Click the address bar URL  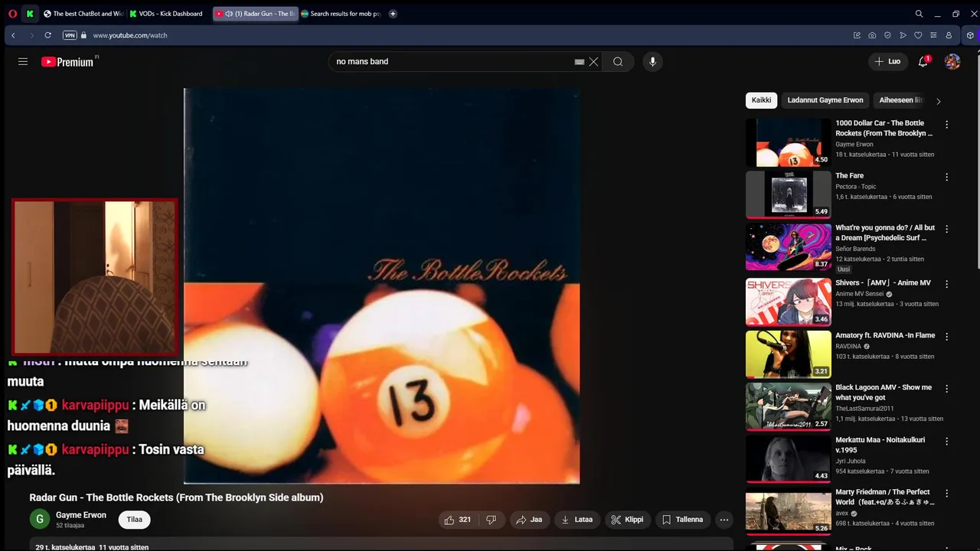(130, 35)
